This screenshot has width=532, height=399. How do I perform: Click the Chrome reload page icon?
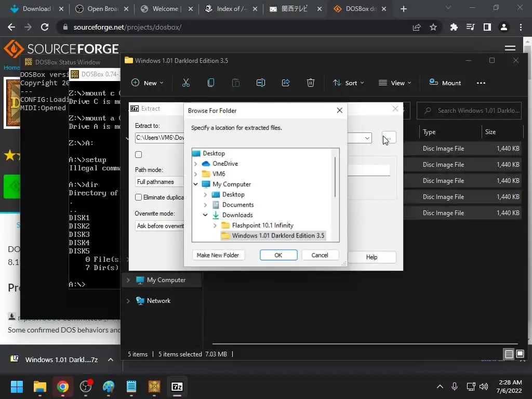pos(45,27)
